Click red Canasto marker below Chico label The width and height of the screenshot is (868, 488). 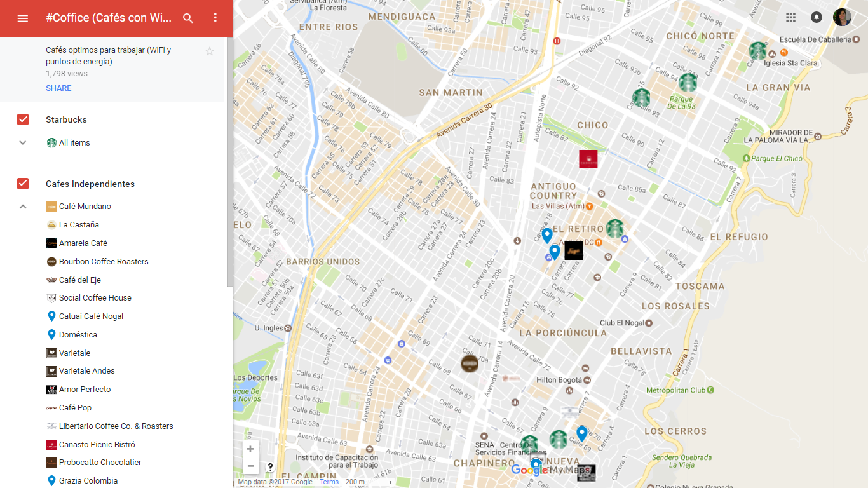588,159
